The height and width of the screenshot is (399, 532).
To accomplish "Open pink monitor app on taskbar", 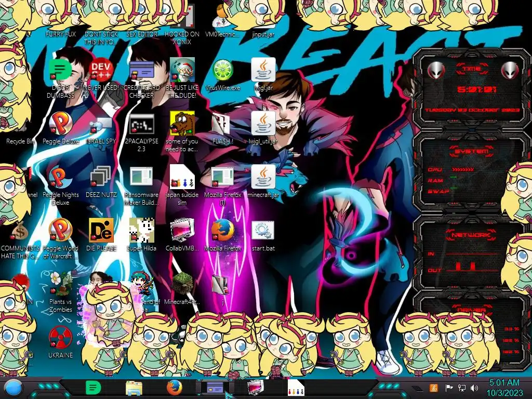I will (x=256, y=388).
